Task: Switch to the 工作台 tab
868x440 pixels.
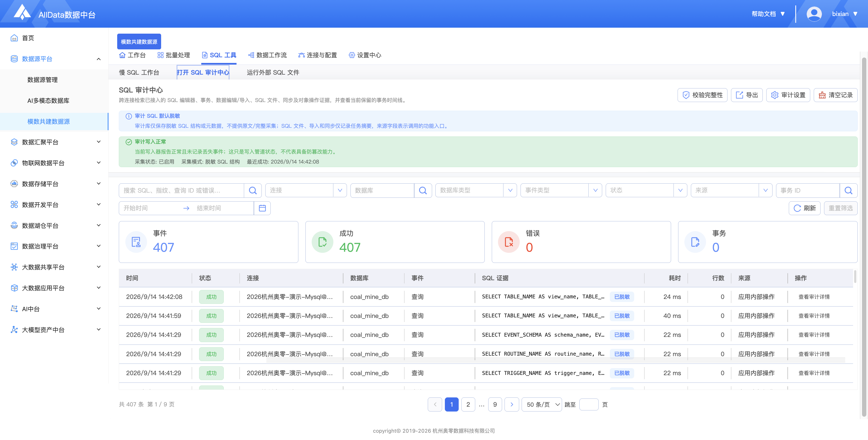Action: pyautogui.click(x=132, y=55)
